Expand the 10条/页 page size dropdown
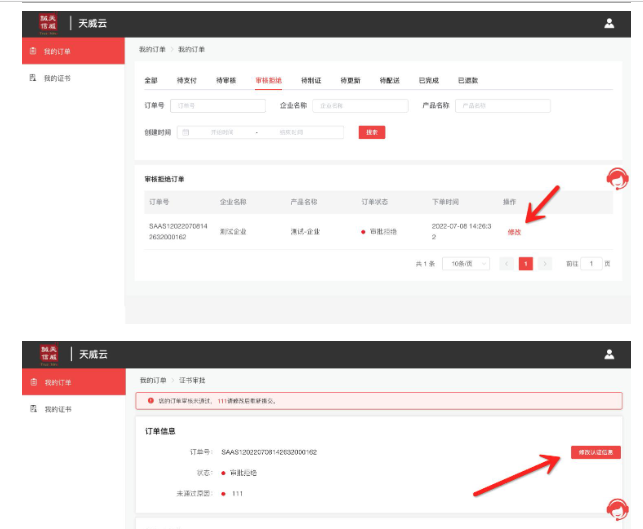 tap(468, 263)
